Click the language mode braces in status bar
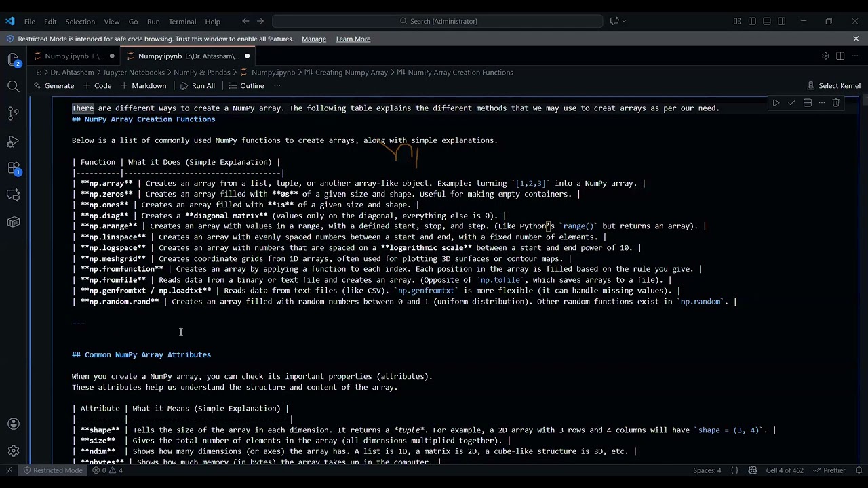868x488 pixels. click(x=736, y=470)
